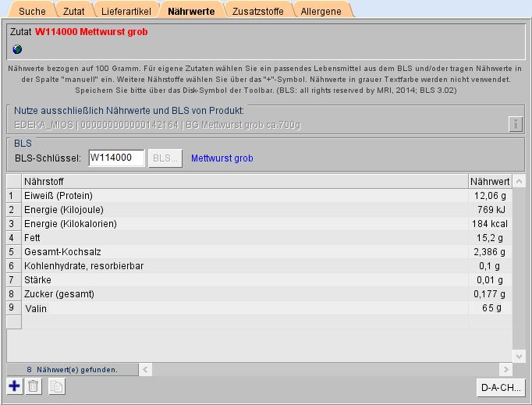Viewport: 532px width, 405px height.
Task: Click the disabled BLS... button
Action: pos(165,158)
